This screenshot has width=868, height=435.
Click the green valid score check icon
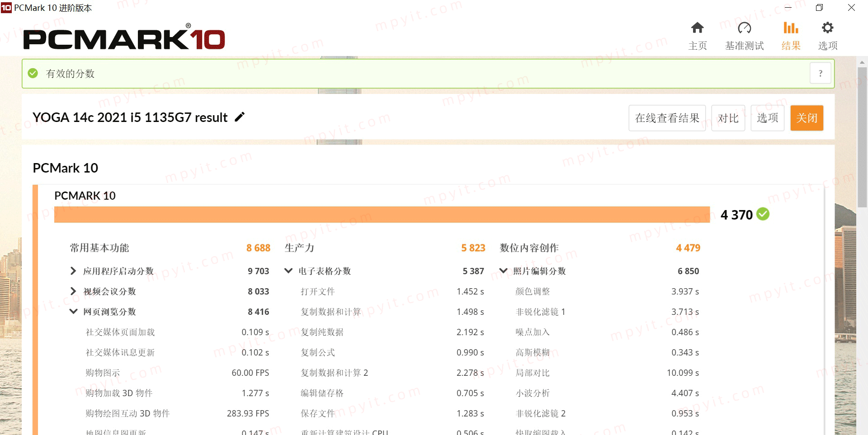33,73
